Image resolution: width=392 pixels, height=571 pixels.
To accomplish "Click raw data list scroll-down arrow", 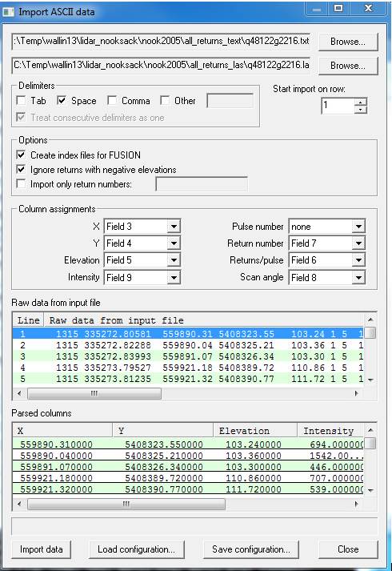I will tap(370, 380).
